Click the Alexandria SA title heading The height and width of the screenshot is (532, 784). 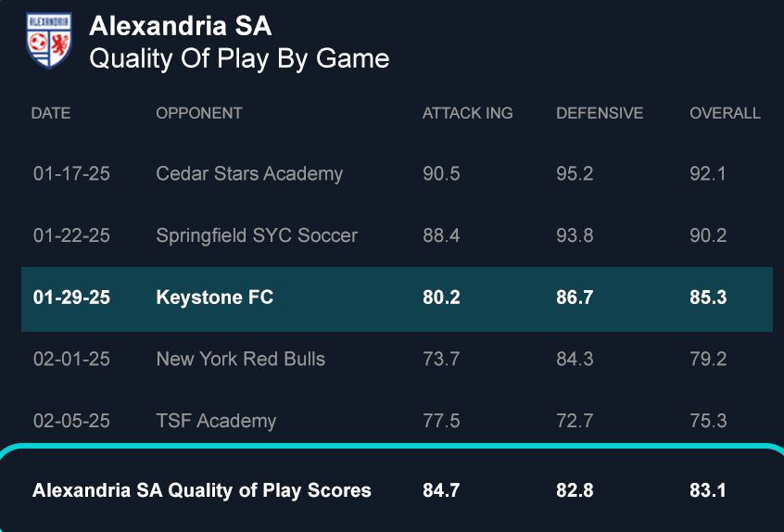click(180, 26)
